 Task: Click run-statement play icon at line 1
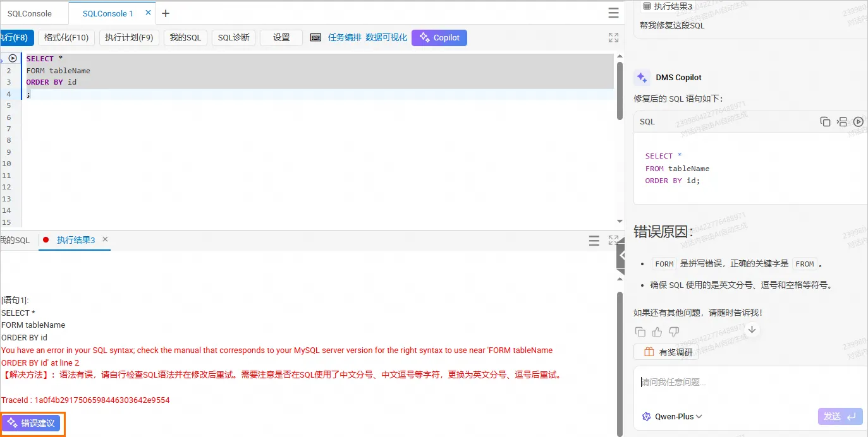pyautogui.click(x=13, y=58)
